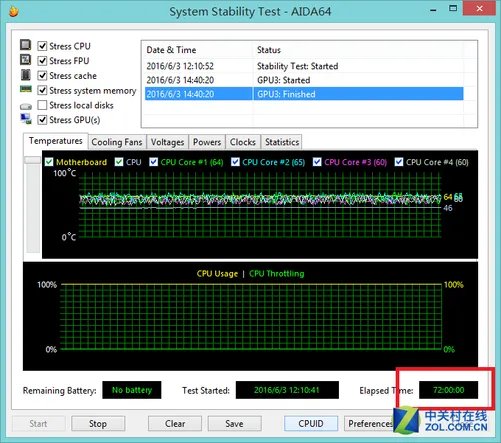Open the Statistics tab

click(282, 142)
